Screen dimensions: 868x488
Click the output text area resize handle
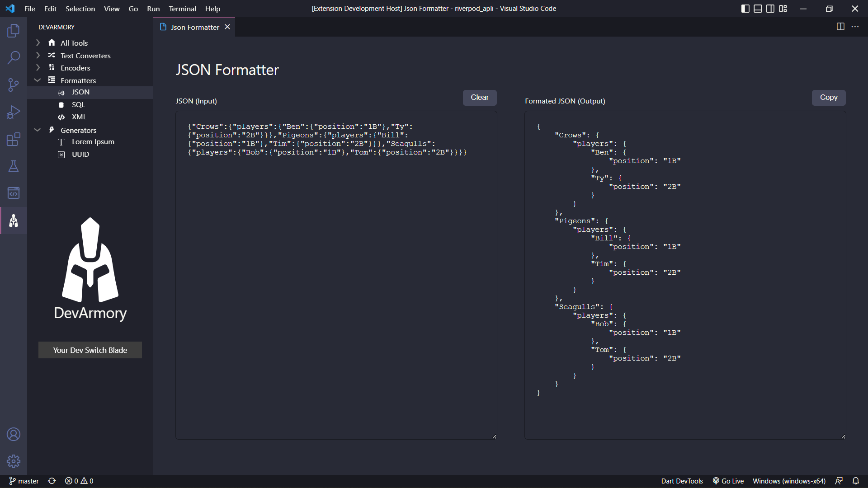pos(843,436)
